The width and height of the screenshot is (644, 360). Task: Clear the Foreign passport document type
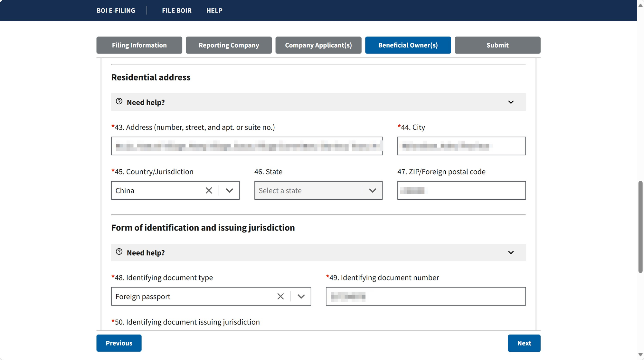[280, 297]
